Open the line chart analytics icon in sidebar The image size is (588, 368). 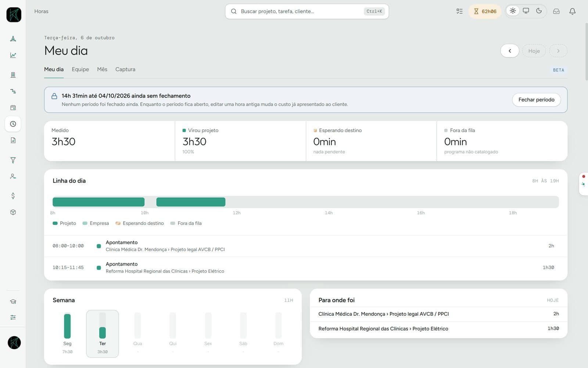13,55
